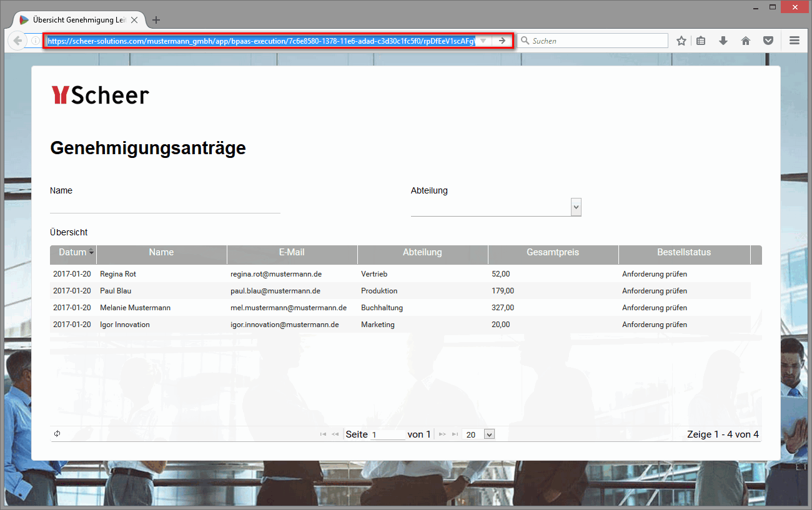Sort by the Bestellstatus column header
The width and height of the screenshot is (812, 510).
tap(684, 253)
